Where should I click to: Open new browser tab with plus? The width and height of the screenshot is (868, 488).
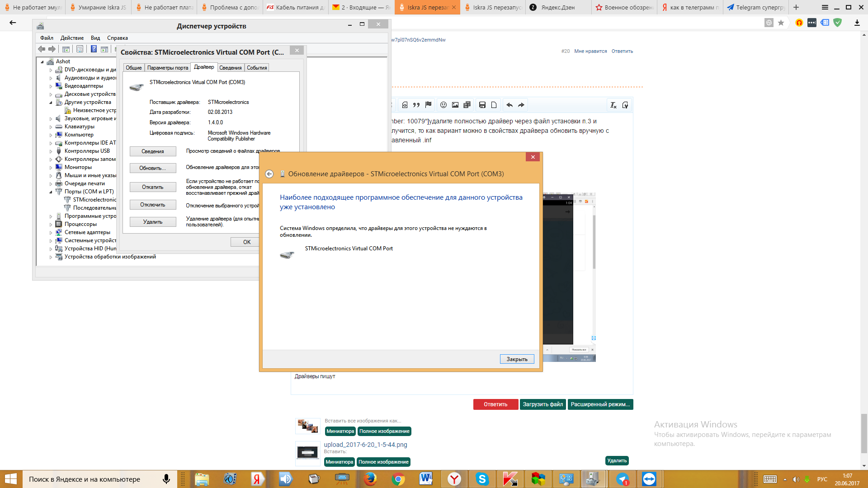[x=796, y=7]
